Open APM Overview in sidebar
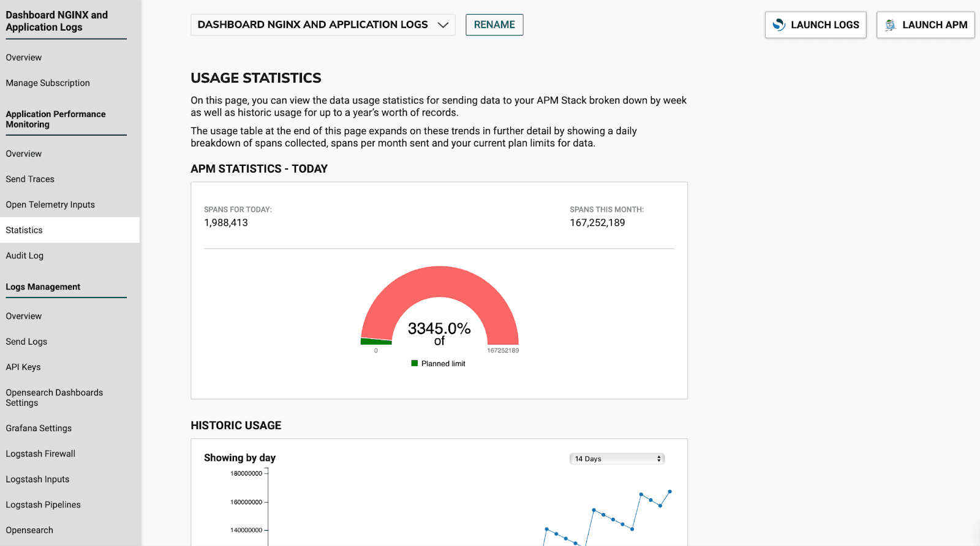This screenshot has width=980, height=546. pos(24,154)
